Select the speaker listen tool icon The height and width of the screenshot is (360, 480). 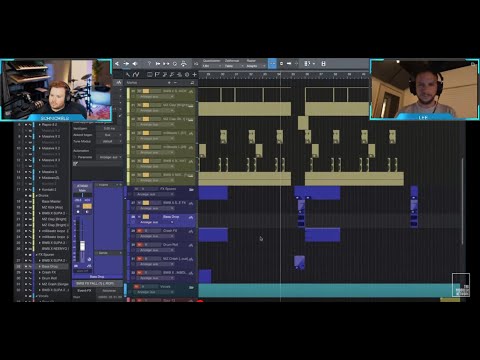click(x=135, y=64)
